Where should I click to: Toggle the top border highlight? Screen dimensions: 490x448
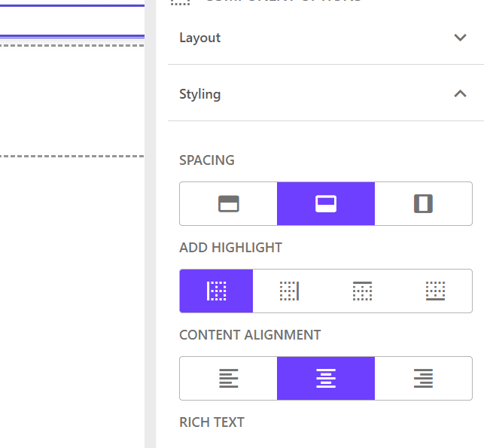pos(362,291)
